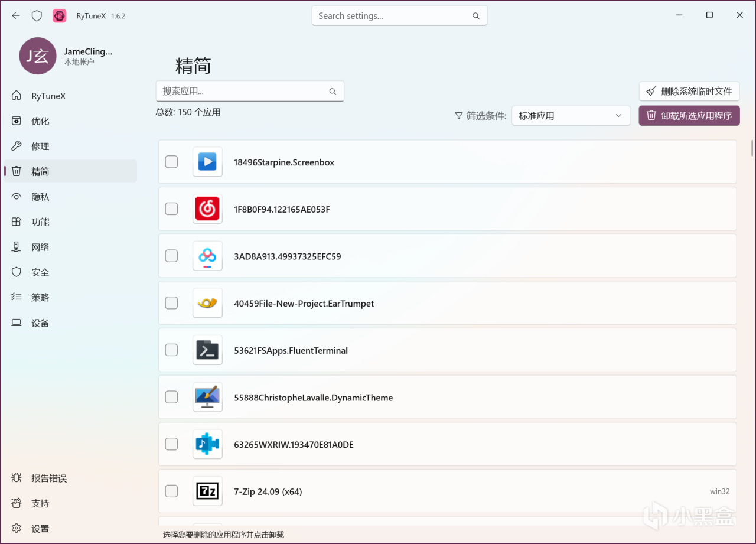Open the 策略 sidebar page
This screenshot has width=756, height=544.
tap(70, 298)
